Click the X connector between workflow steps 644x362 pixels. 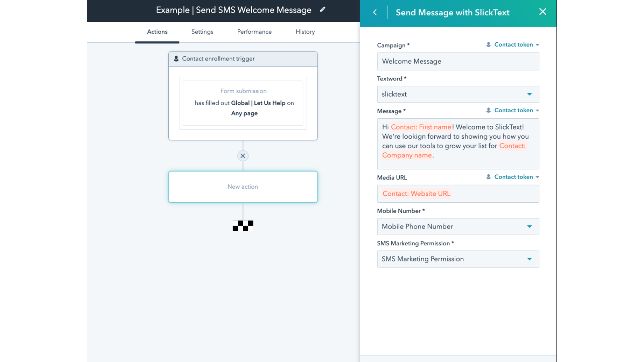(243, 156)
